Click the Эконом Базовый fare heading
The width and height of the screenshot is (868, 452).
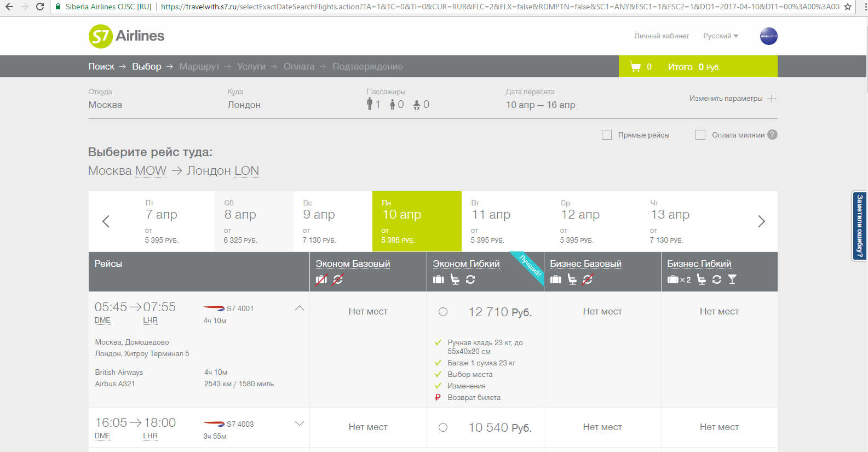coord(353,264)
